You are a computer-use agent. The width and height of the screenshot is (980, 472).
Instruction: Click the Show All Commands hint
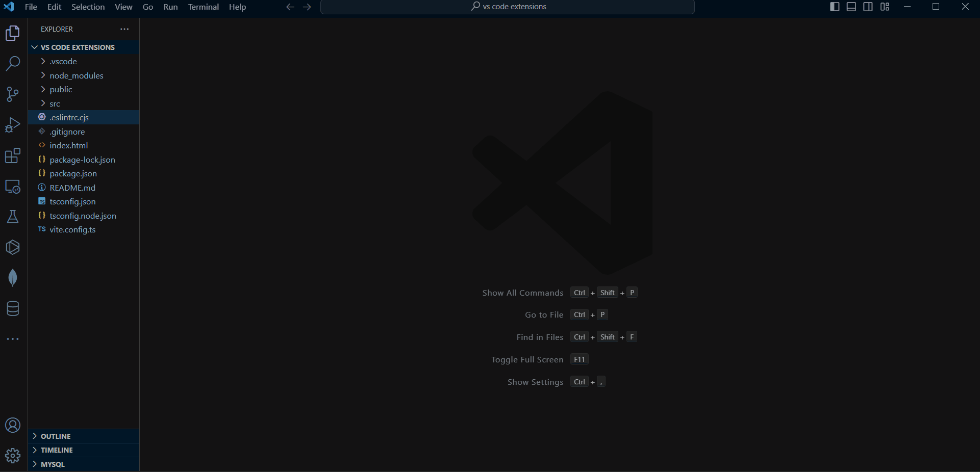click(523, 293)
